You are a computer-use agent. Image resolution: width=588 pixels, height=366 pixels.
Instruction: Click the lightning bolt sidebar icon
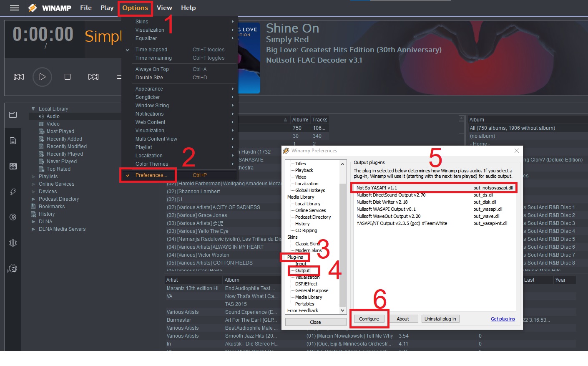13,192
